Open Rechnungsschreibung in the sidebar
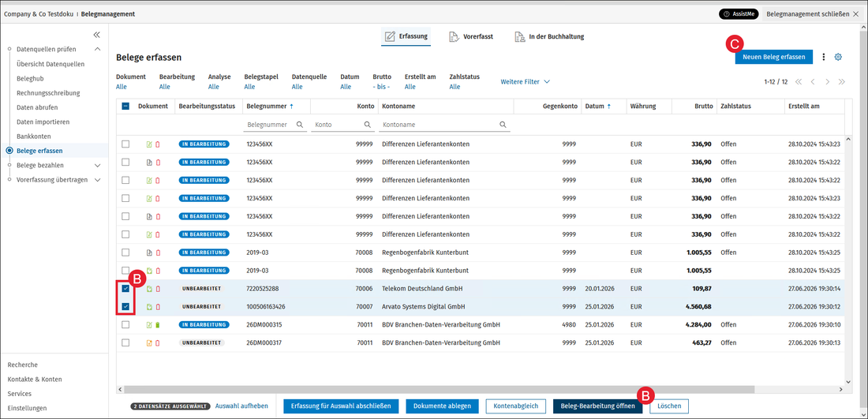 click(48, 93)
